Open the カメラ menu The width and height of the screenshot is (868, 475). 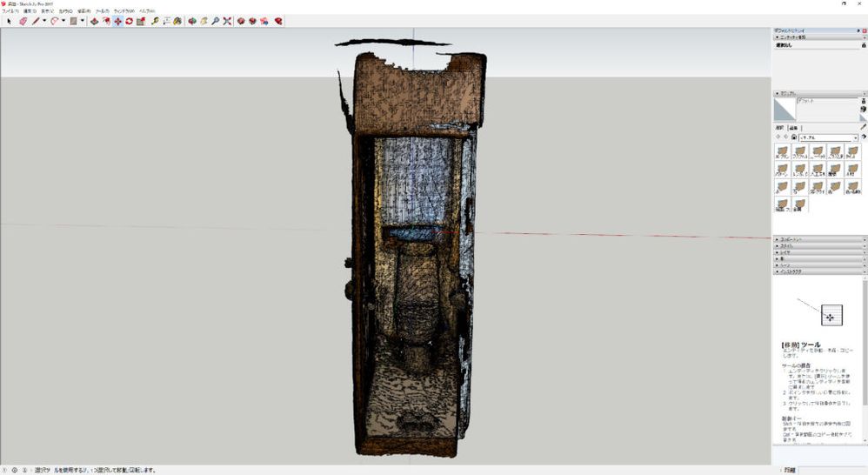pyautogui.click(x=65, y=10)
